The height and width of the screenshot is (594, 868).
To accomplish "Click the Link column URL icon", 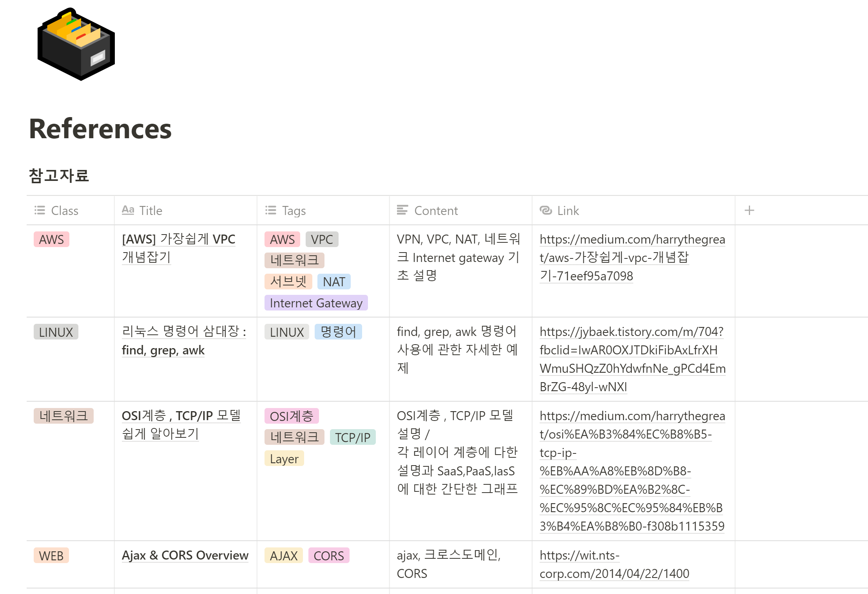I will click(x=545, y=210).
